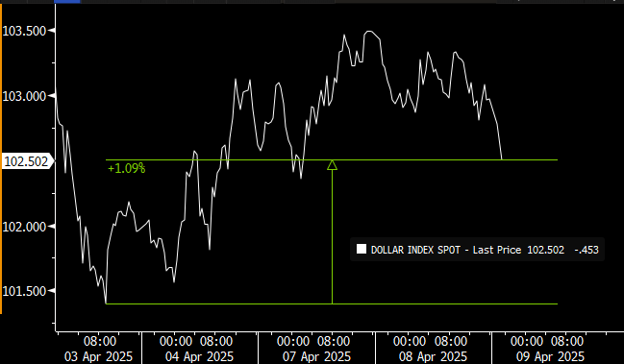Click the 07 Apr 2025 date label
The width and height of the screenshot is (624, 364).
(x=316, y=356)
